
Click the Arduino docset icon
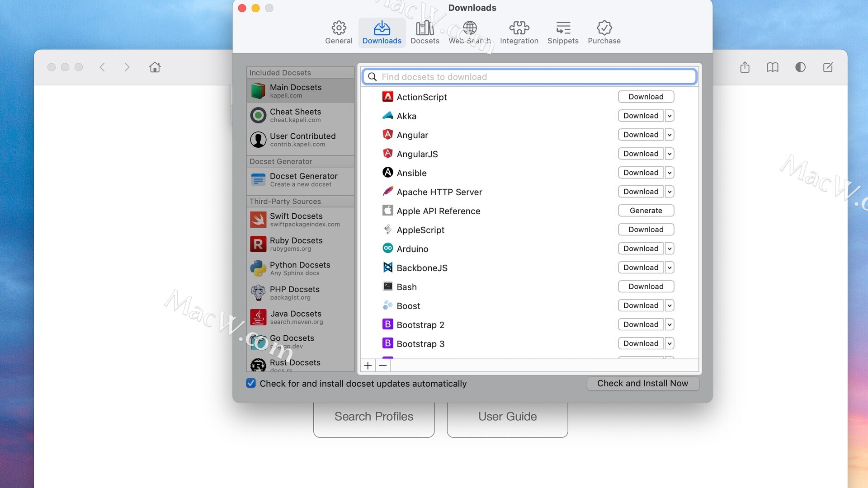point(387,248)
